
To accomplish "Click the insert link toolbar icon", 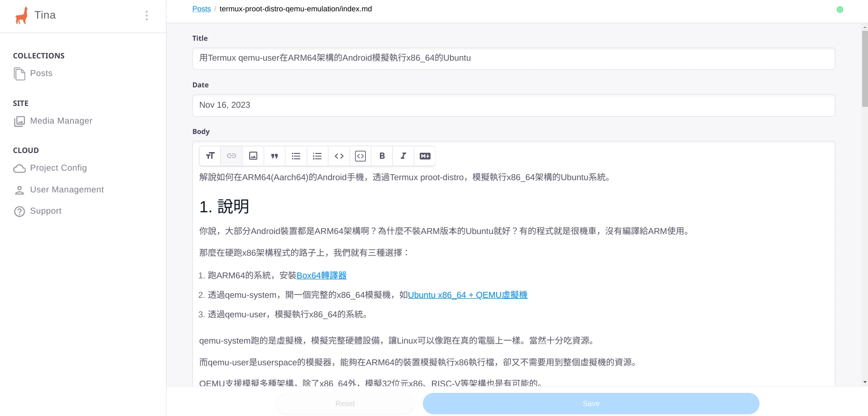I will coord(232,156).
